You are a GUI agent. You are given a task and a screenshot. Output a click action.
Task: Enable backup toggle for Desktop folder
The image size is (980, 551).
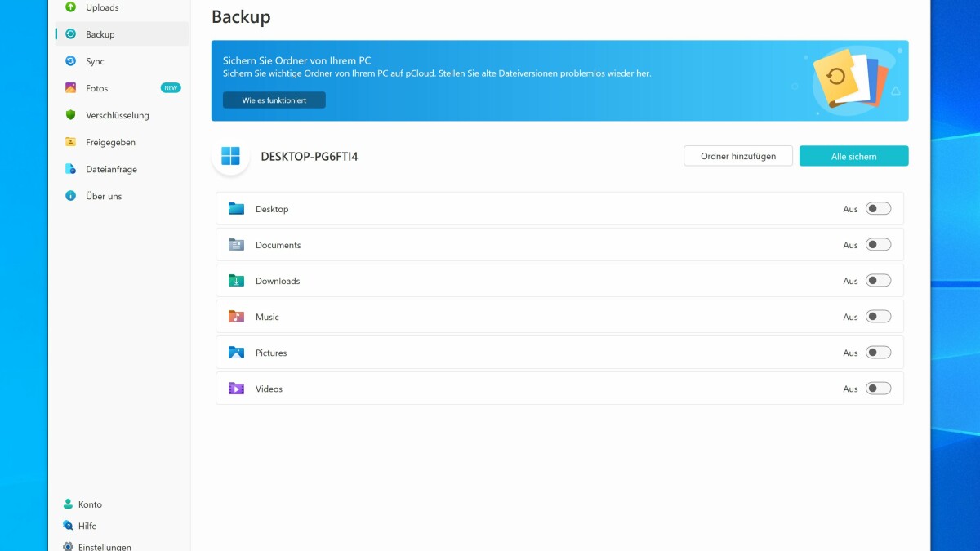(878, 209)
